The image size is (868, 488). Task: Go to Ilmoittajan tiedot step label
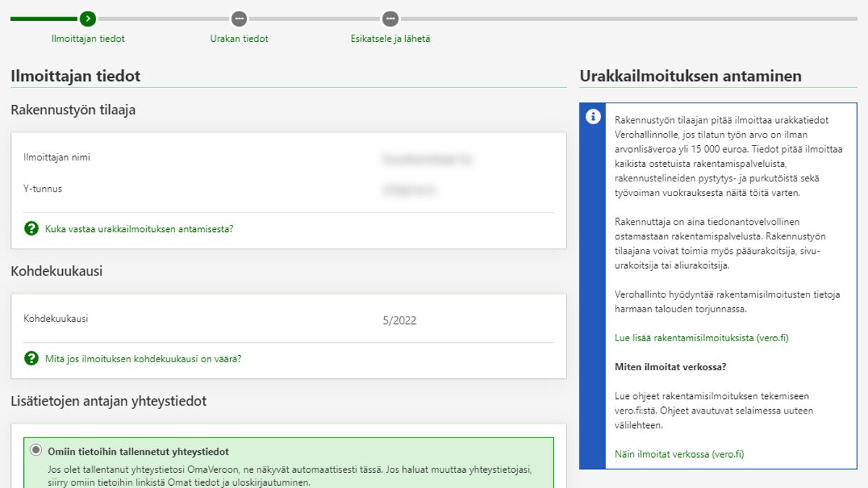88,39
